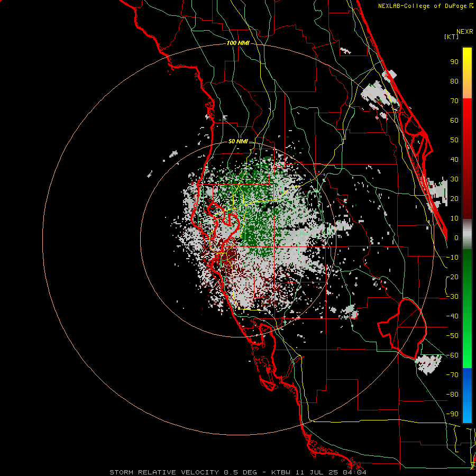The image size is (476, 476).
Task: Click the "50 NMI" range ring label
Action: (x=238, y=141)
